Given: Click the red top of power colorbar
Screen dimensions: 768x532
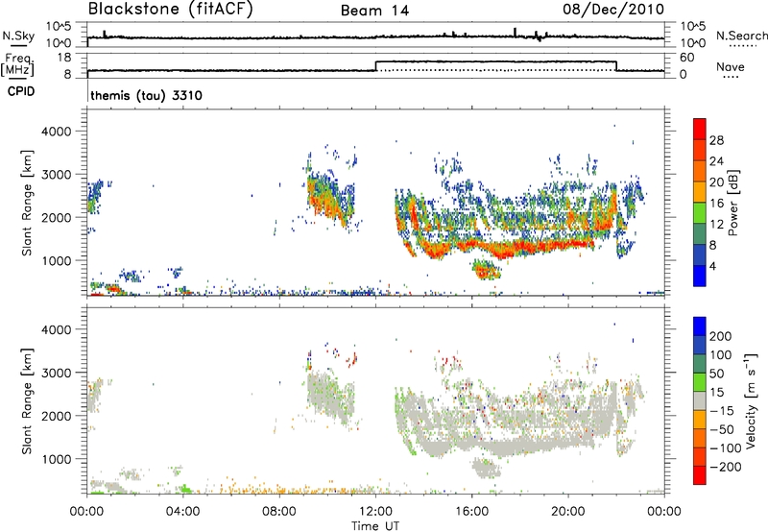Looking at the screenshot, I should coord(700,129).
